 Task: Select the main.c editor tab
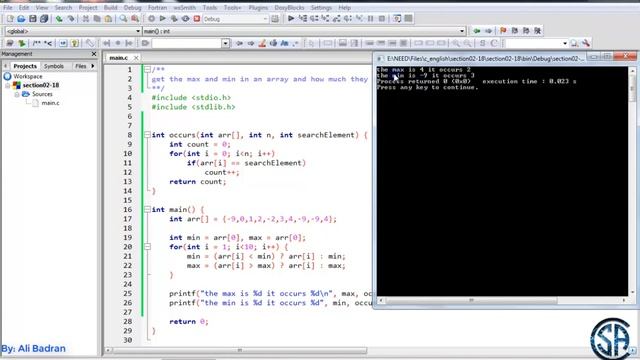(x=119, y=58)
